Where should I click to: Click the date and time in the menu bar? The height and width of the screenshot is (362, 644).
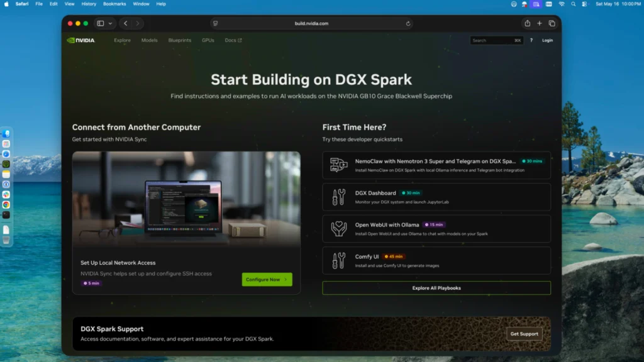[618, 4]
